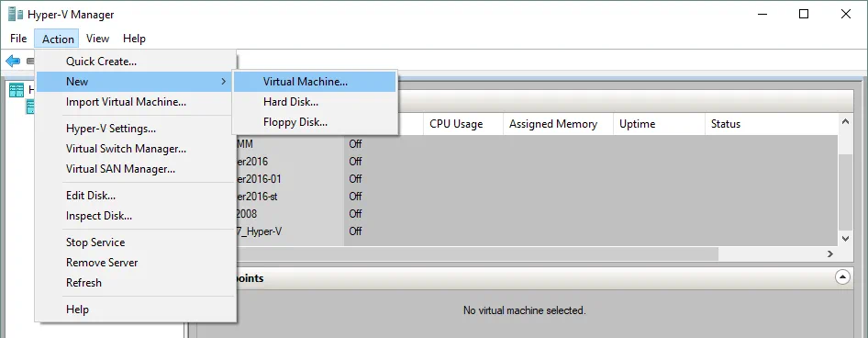Click Refresh in Action menu

[x=136, y=283]
